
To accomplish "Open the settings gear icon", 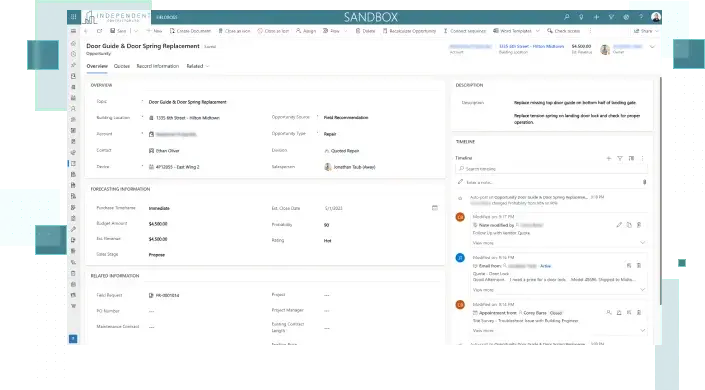I will pyautogui.click(x=626, y=17).
